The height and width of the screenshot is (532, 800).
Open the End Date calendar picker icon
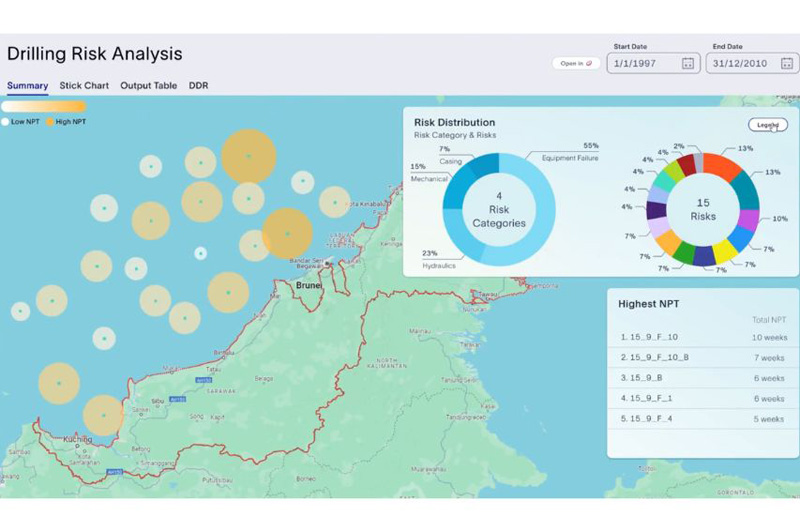[787, 63]
